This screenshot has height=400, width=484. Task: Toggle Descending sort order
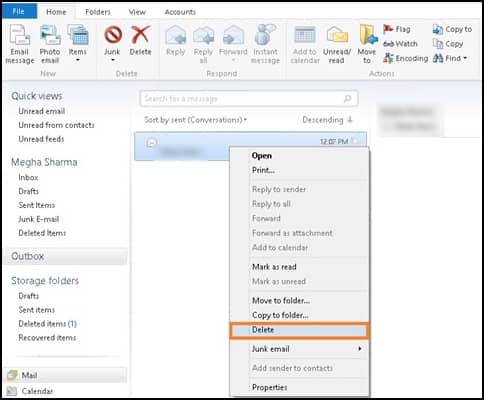click(327, 120)
